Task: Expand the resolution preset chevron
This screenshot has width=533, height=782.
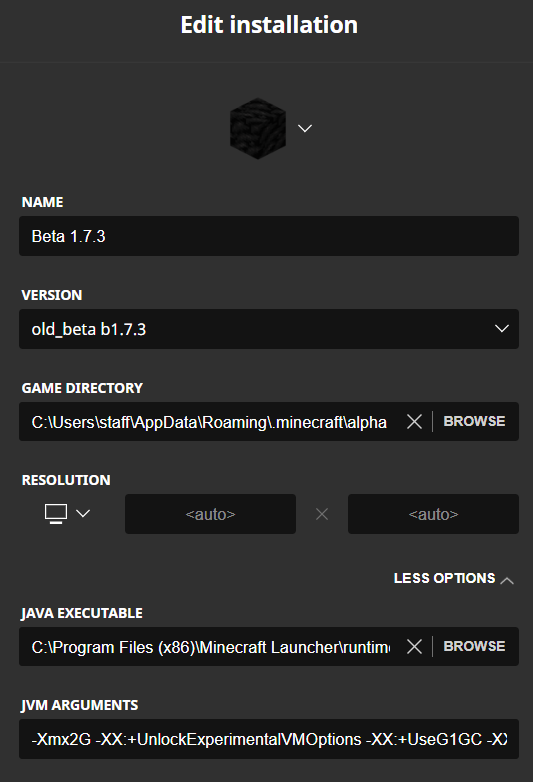Action: pos(83,513)
